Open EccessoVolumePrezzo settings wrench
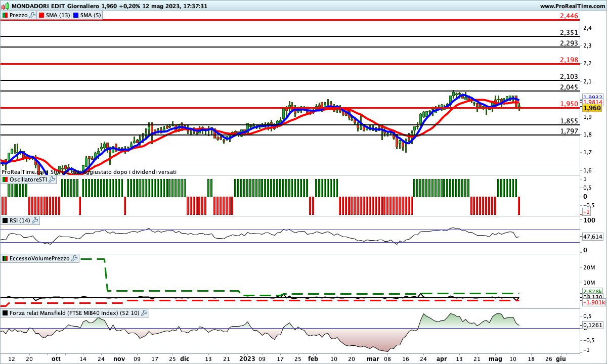This screenshot has width=607, height=364. [74, 258]
